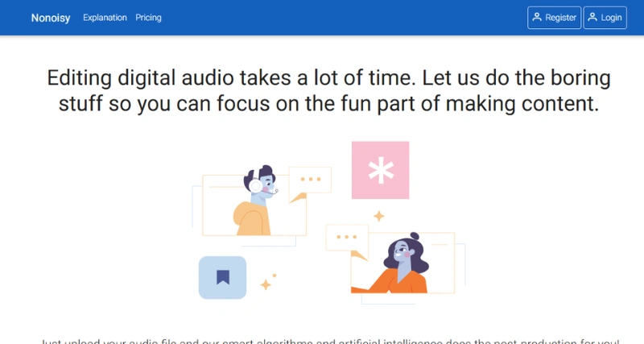Image resolution: width=644 pixels, height=344 pixels.
Task: Click the man wearing headphones illustration
Action: [x=258, y=201]
